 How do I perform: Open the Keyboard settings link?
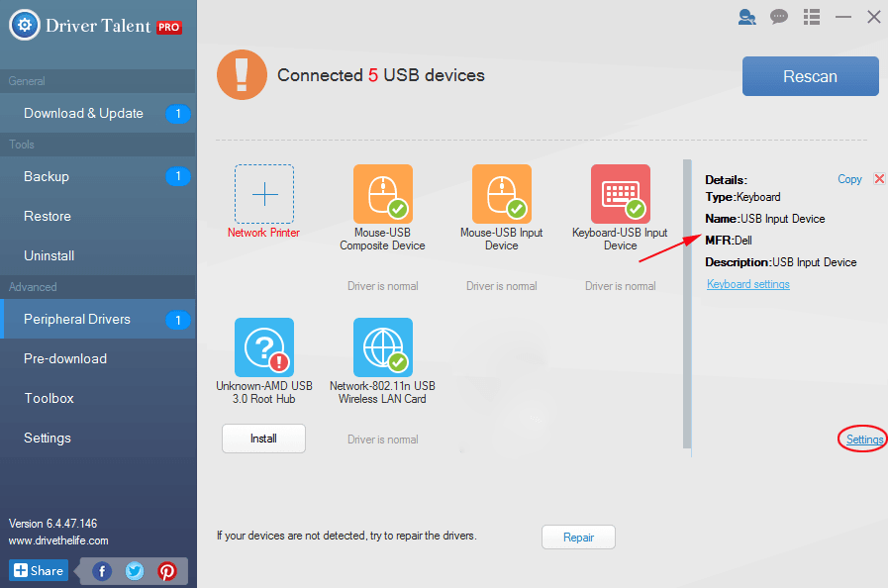748,284
